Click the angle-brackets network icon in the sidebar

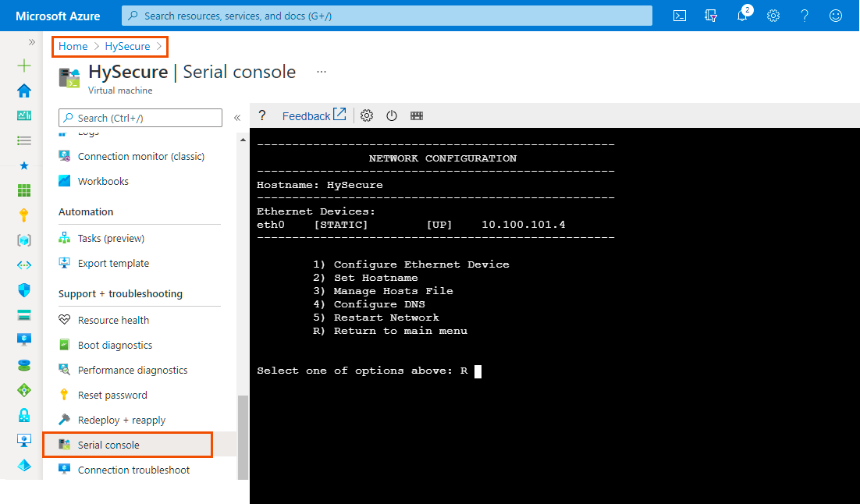(24, 265)
